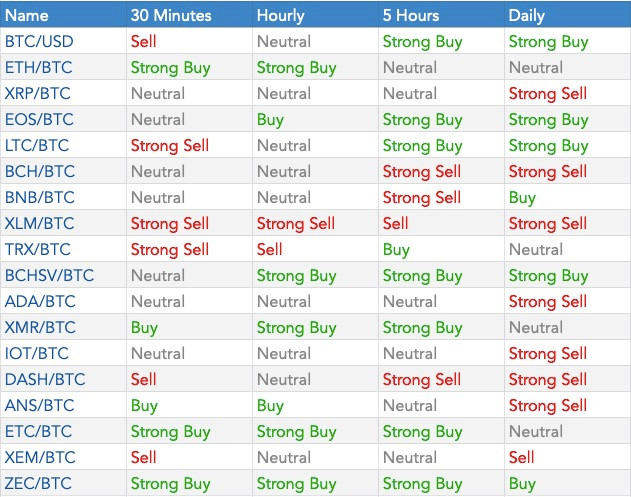
Task: Open the BCHSV/BTC pair link
Action: [x=49, y=276]
